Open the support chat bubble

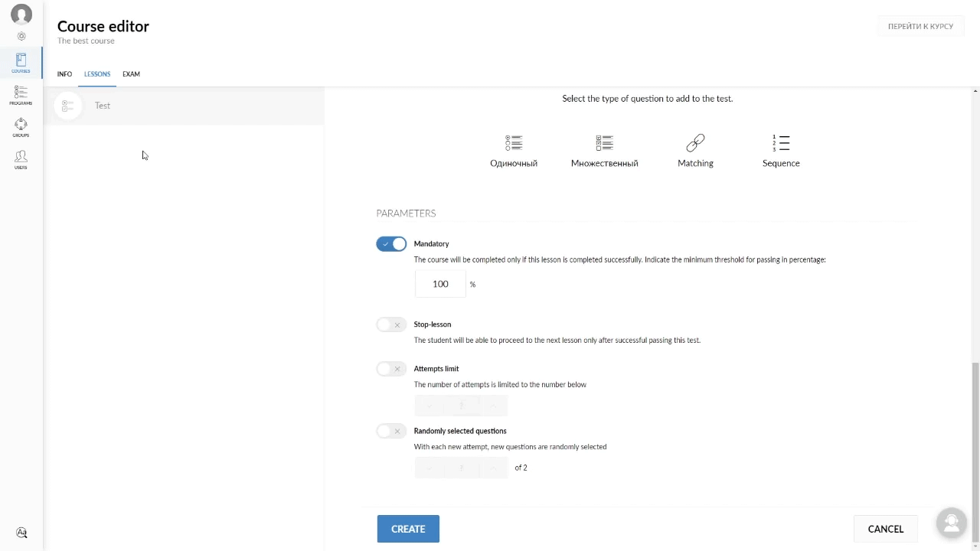point(952,523)
